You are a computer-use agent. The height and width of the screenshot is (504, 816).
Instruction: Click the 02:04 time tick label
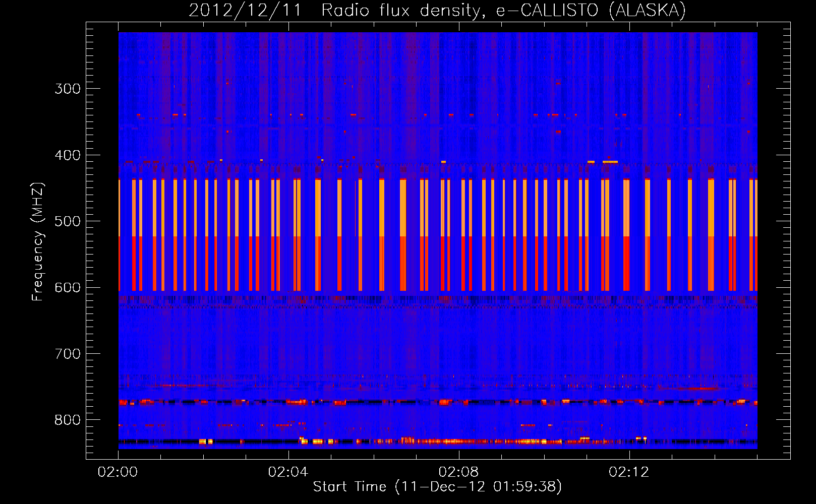[288, 472]
